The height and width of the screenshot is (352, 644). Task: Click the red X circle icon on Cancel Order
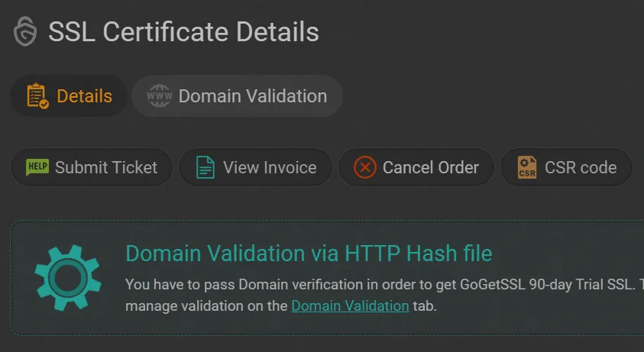pyautogui.click(x=365, y=167)
